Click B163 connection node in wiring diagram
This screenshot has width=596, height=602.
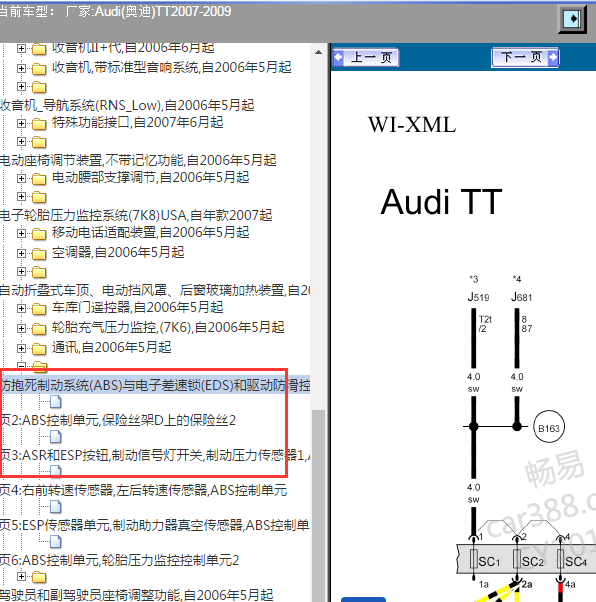pyautogui.click(x=549, y=427)
